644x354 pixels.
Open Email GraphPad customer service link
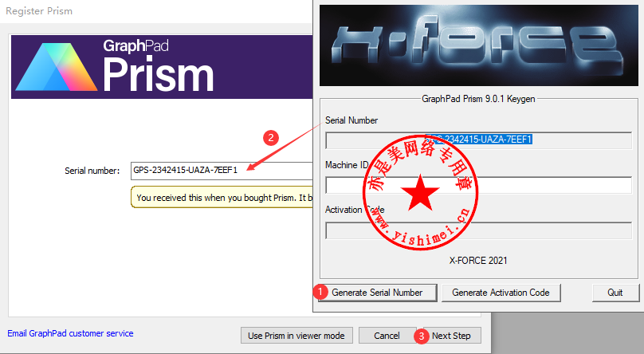coord(70,333)
